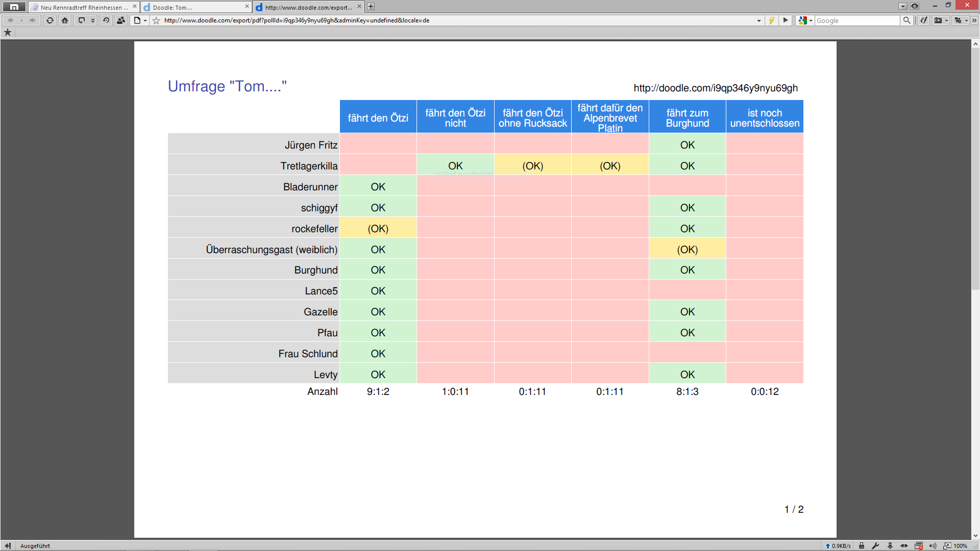Click the play button beside lightning icon
Image resolution: width=980 pixels, height=551 pixels.
click(786, 20)
